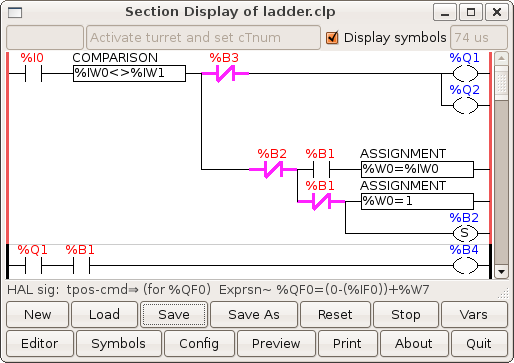The image size is (514, 363).
Task: Click the empty rung label field
Action: 45,37
